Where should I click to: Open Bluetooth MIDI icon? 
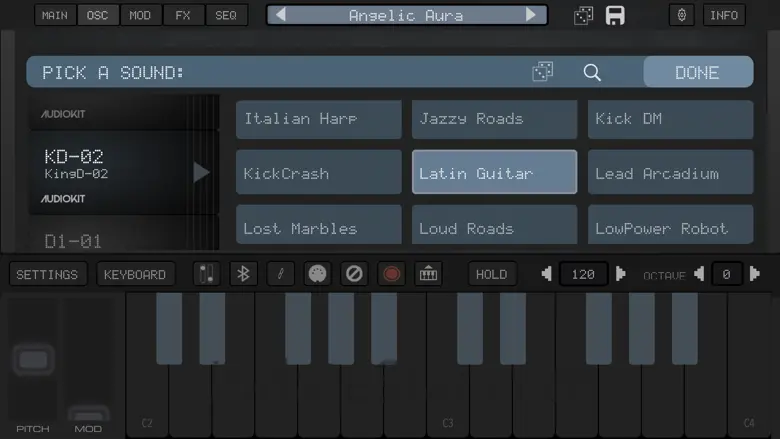tap(244, 274)
